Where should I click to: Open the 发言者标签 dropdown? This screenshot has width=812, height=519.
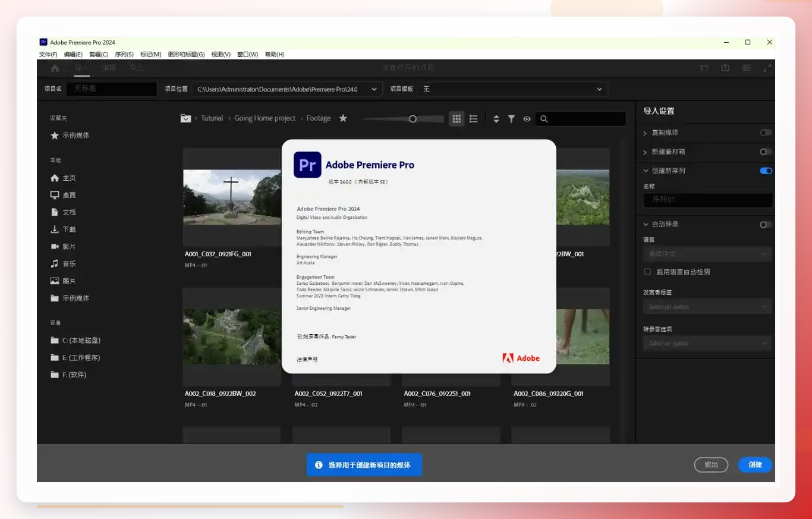[707, 307]
